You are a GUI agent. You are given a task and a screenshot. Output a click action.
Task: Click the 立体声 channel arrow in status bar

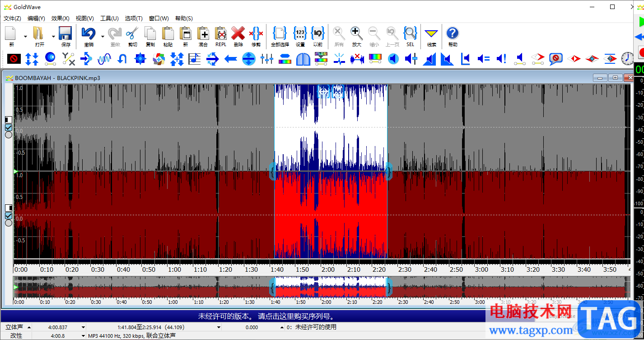tap(29, 327)
